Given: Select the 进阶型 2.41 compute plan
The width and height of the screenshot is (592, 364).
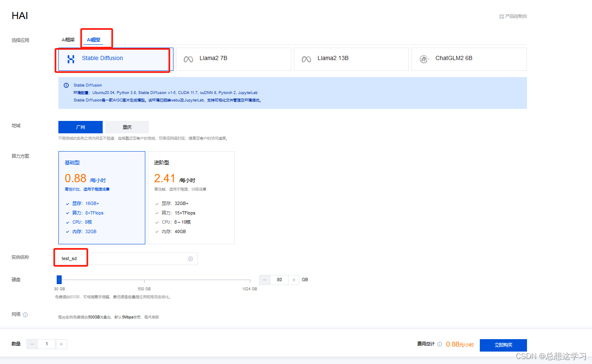Looking at the screenshot, I should 191,198.
